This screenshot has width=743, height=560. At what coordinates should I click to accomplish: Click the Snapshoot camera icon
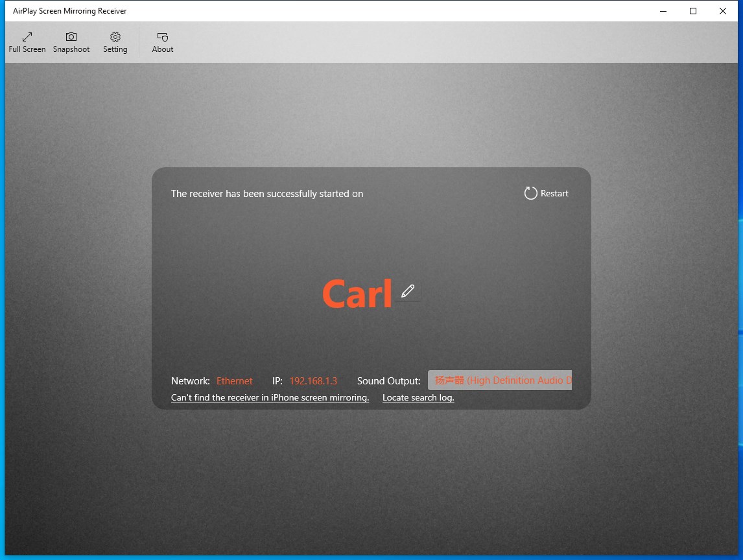point(71,36)
